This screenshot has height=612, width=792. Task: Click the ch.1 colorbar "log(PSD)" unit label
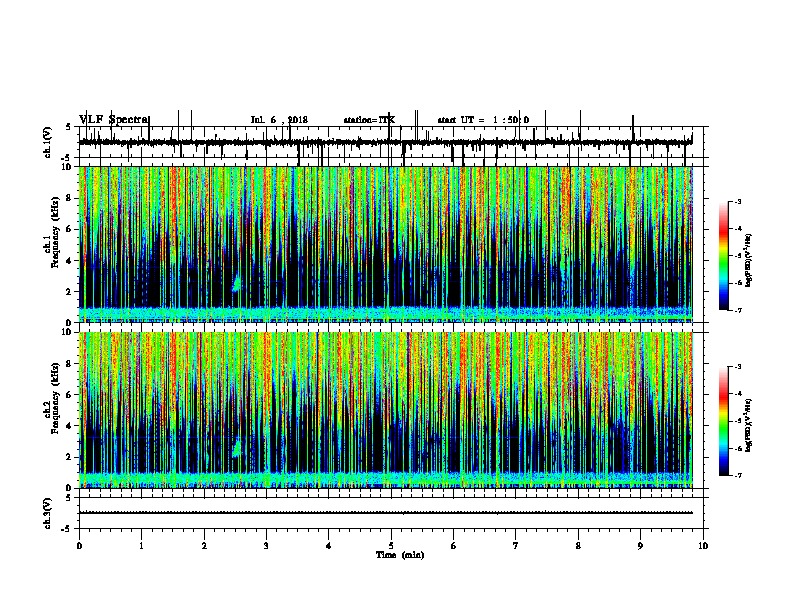coord(748,261)
